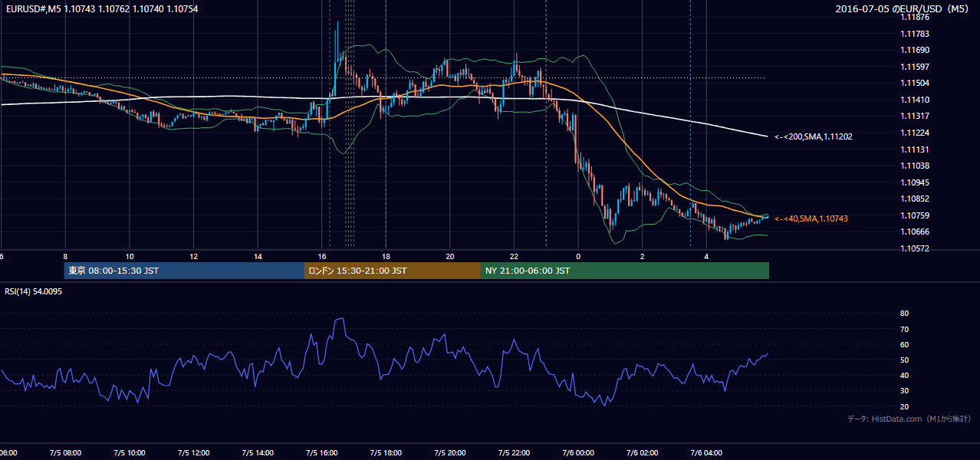Screen dimensions: 980x460
Task: Click RSI scale value 30
Action: coord(904,391)
